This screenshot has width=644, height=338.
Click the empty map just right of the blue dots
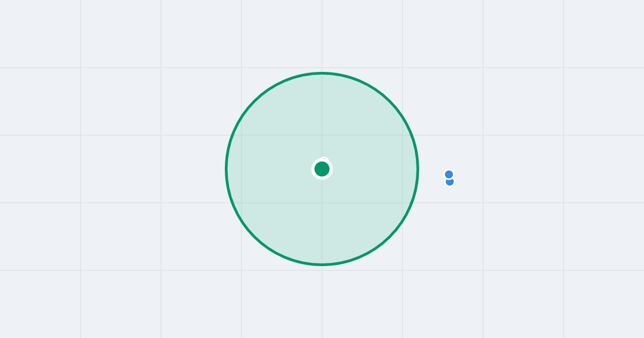pyautogui.click(x=467, y=178)
